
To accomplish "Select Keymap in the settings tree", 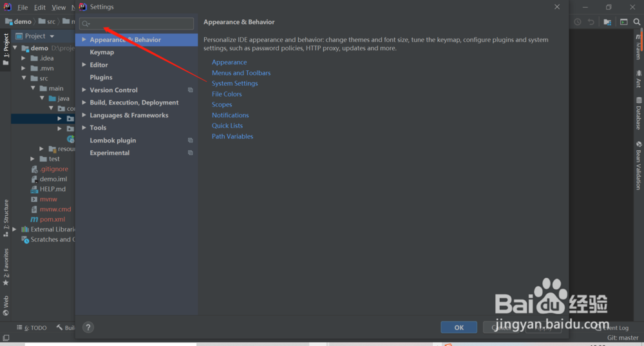I will [102, 52].
